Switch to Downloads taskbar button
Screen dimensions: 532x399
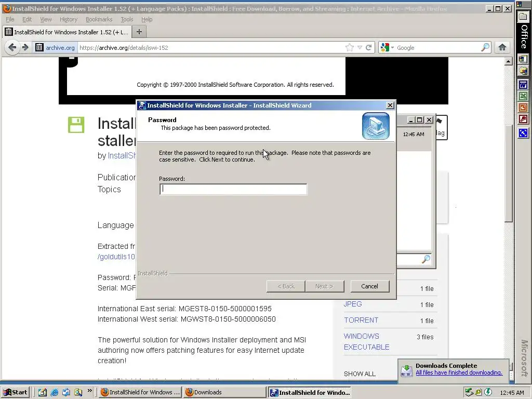pyautogui.click(x=225, y=392)
